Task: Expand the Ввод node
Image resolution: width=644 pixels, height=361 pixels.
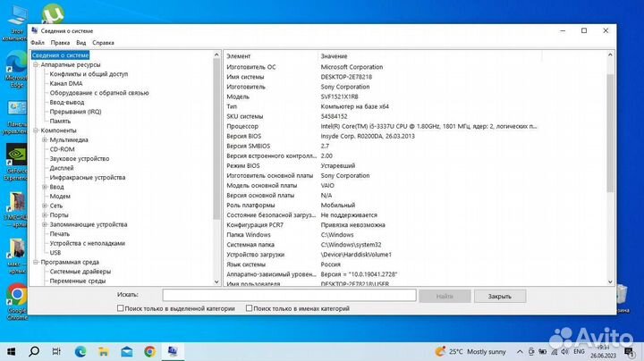Action: tap(45, 187)
